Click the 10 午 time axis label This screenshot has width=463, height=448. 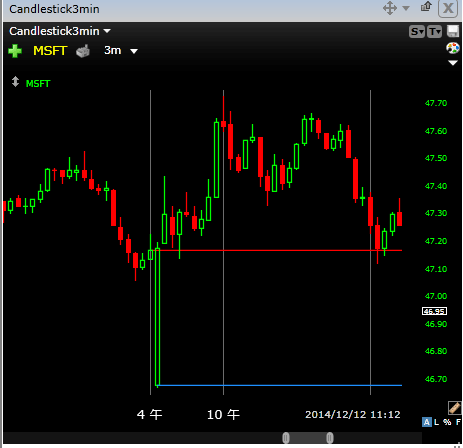[x=223, y=415]
